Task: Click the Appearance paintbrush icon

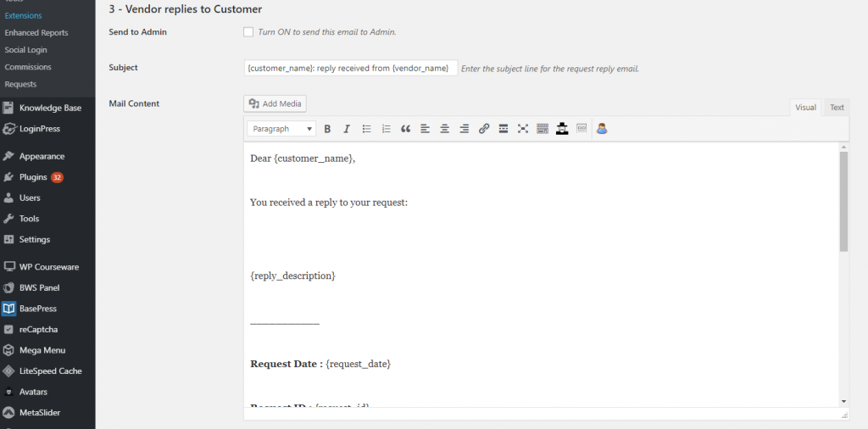Action: coord(8,156)
